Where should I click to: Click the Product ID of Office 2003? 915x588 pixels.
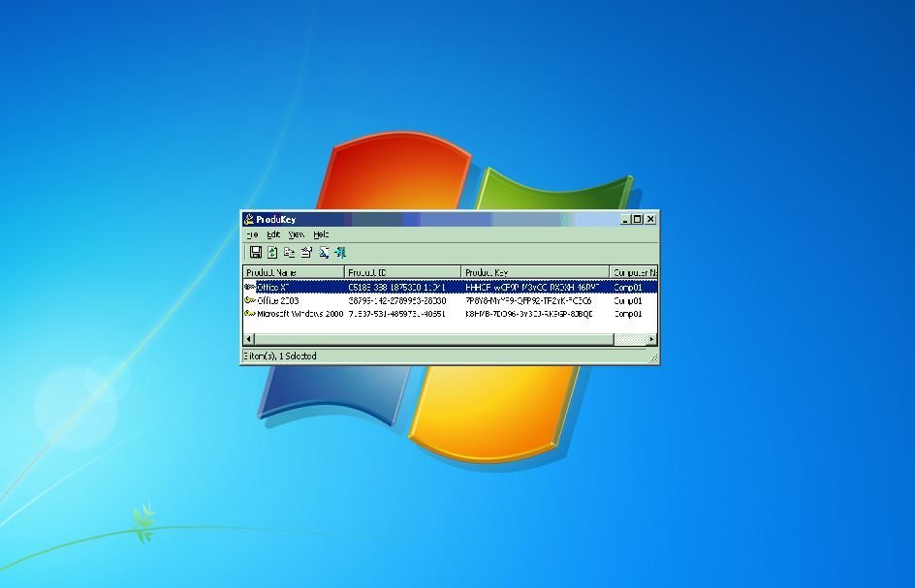coord(397,300)
